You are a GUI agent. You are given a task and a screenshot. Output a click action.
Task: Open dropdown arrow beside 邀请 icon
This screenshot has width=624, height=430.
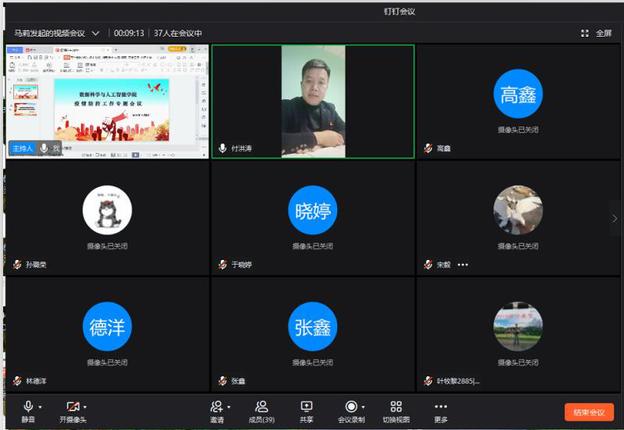(229, 406)
